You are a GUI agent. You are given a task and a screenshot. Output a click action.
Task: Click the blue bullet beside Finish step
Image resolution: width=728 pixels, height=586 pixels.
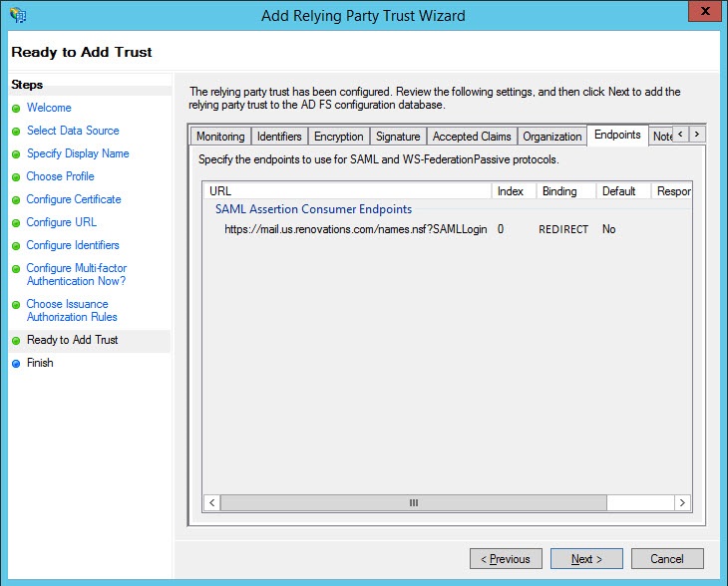pos(16,364)
